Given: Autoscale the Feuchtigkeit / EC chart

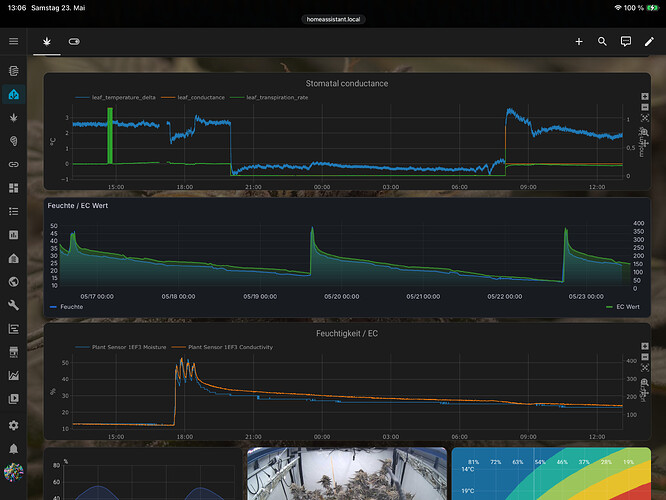Looking at the screenshot, I should (644, 367).
